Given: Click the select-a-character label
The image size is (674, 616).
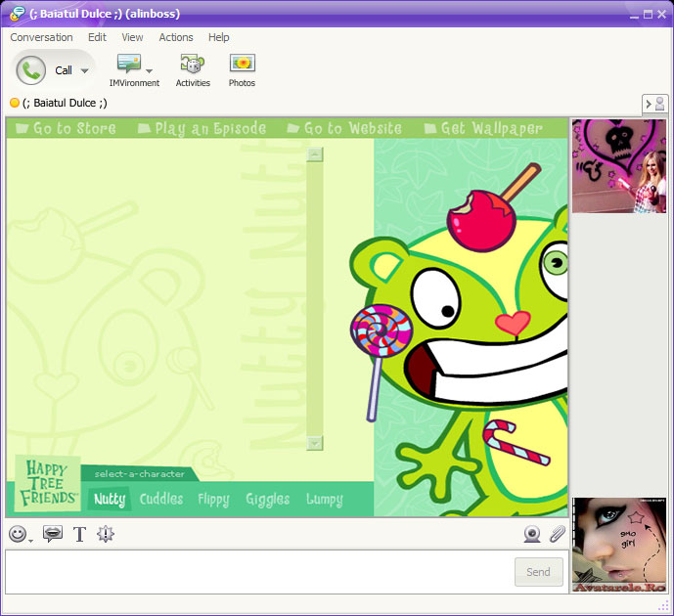Looking at the screenshot, I should (139, 474).
